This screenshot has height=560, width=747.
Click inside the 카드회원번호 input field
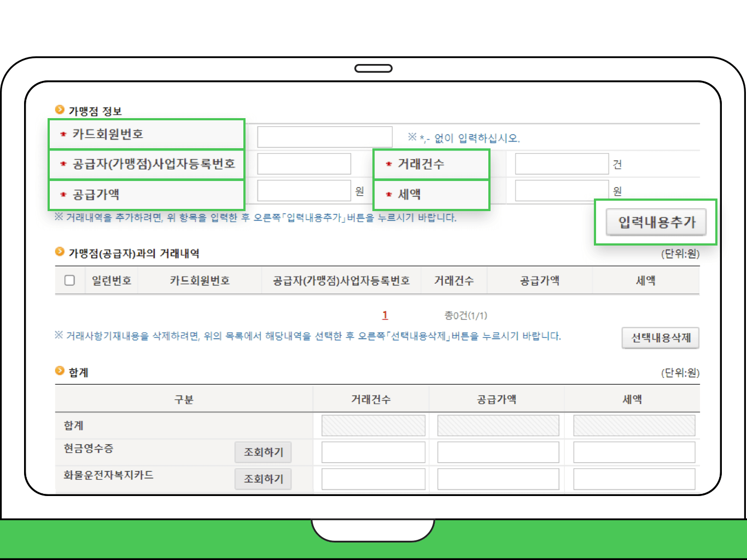[324, 137]
